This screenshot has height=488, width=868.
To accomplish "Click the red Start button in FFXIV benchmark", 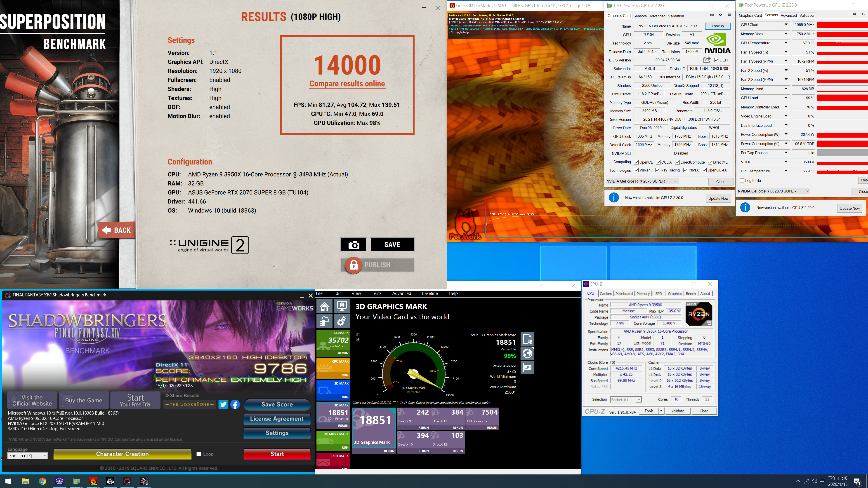I will [x=277, y=454].
